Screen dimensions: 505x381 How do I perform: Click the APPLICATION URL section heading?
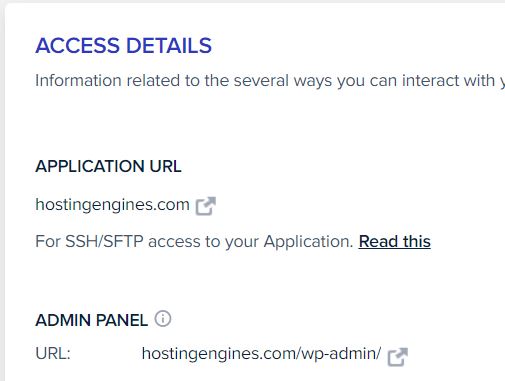click(x=108, y=166)
